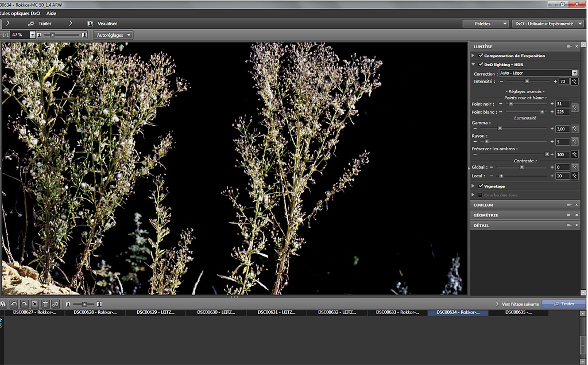Select DSC00629 - LEITZ thumbnail label
The height and width of the screenshot is (365, 588).
(x=156, y=312)
